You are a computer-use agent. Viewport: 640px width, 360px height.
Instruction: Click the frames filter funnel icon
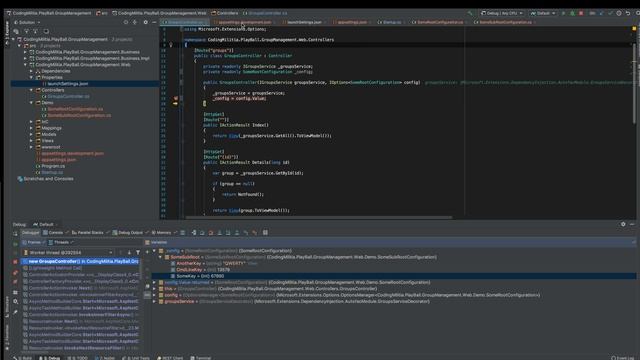click(x=138, y=253)
